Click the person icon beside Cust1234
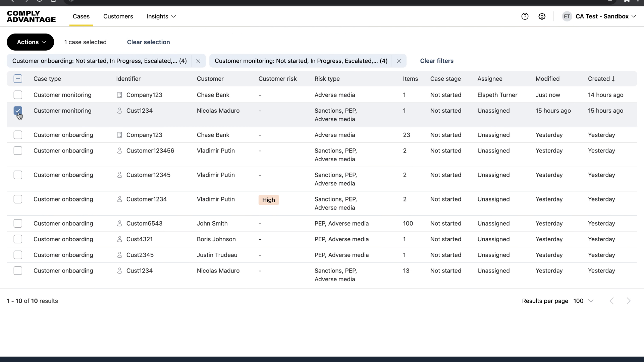The height and width of the screenshot is (362, 644). 120,111
